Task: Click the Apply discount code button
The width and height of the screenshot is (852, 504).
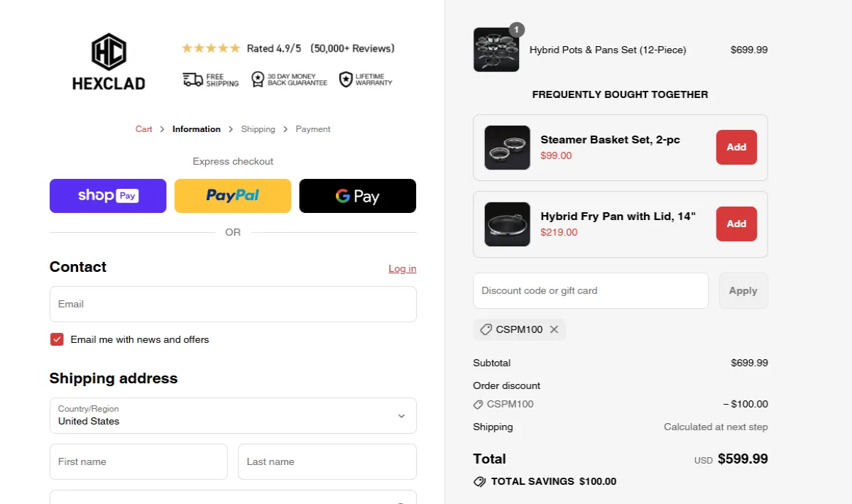Action: [x=743, y=290]
